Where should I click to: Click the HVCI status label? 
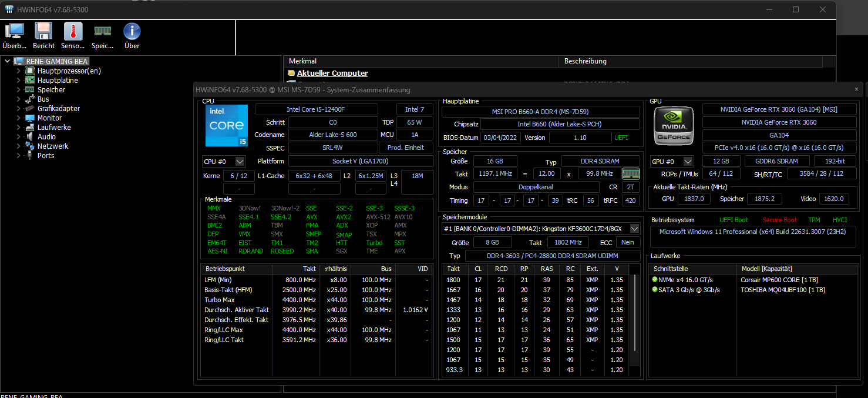pos(840,220)
